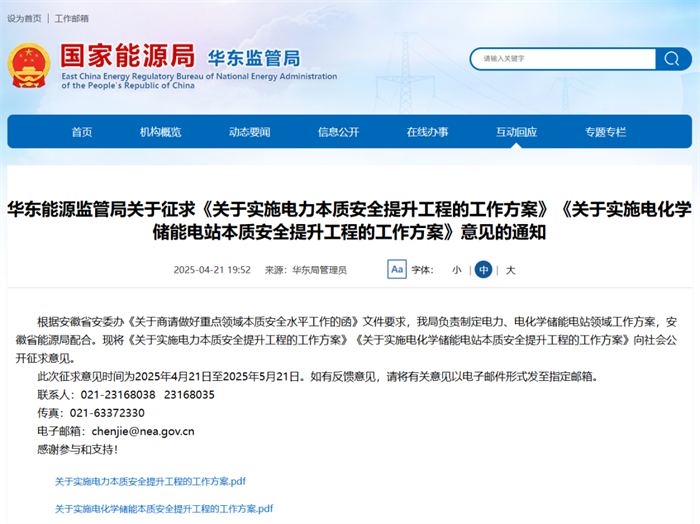This screenshot has height=524, width=700.
Task: Download the 电化学储能电站 work plan PDF
Action: (164, 509)
